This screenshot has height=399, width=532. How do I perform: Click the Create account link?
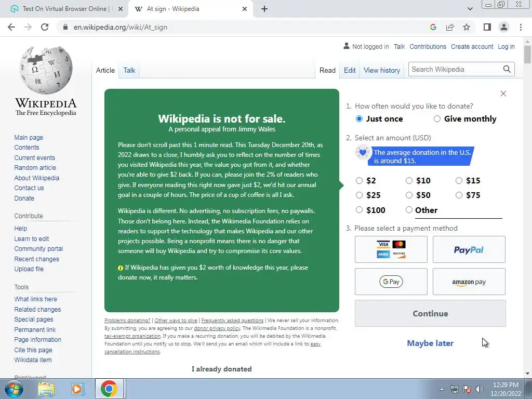tap(472, 46)
